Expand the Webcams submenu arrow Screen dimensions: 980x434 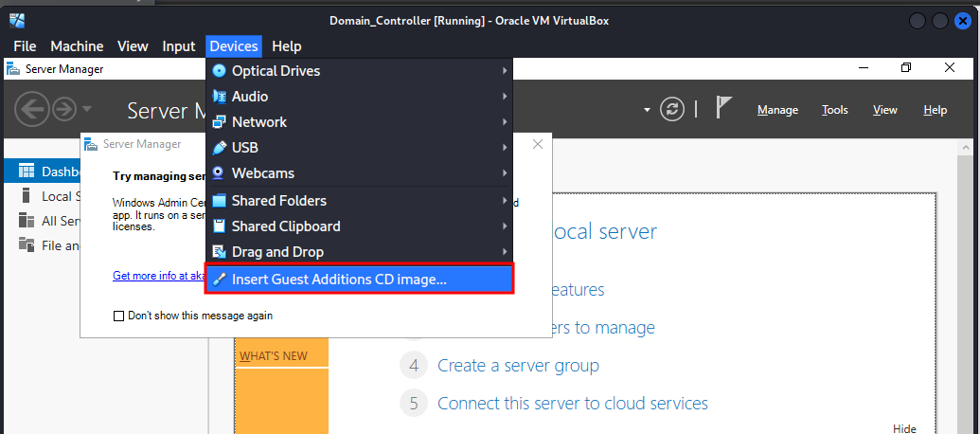(505, 173)
